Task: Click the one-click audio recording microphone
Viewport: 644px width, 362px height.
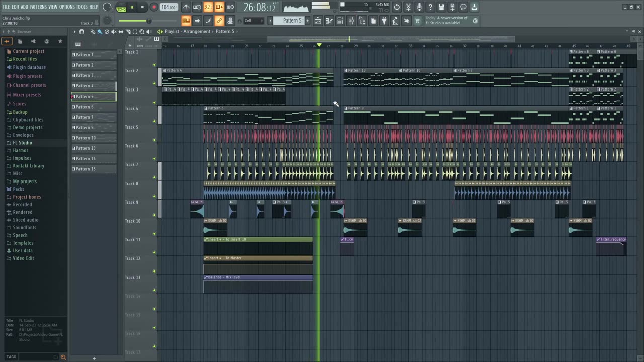Action: (x=419, y=7)
